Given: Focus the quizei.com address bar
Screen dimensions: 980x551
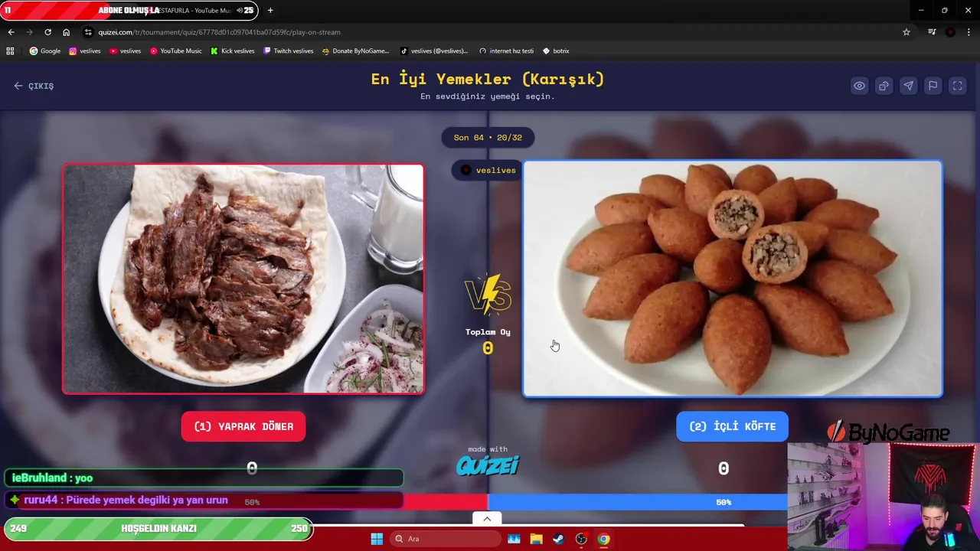Looking at the screenshot, I should click(490, 32).
